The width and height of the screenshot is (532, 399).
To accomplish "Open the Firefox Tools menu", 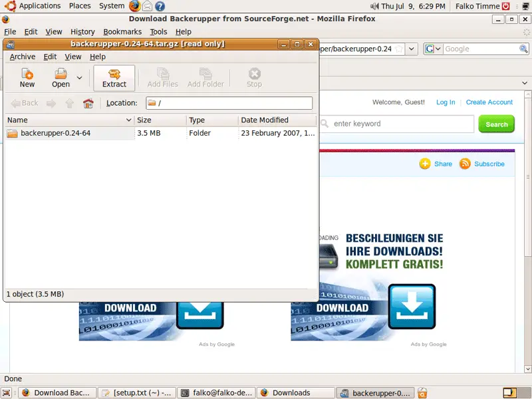I will pyautogui.click(x=158, y=31).
